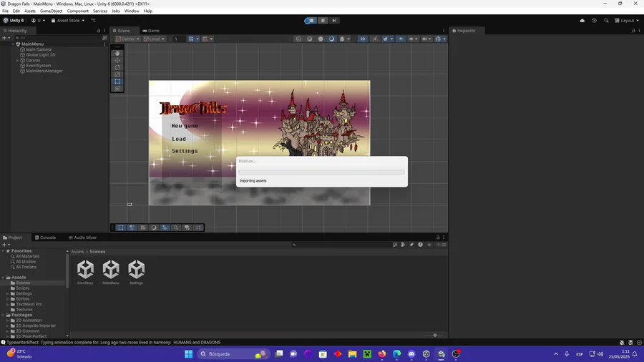This screenshot has width=644, height=362.
Task: Select the Scale tool in Scene overlay
Action: (x=117, y=74)
